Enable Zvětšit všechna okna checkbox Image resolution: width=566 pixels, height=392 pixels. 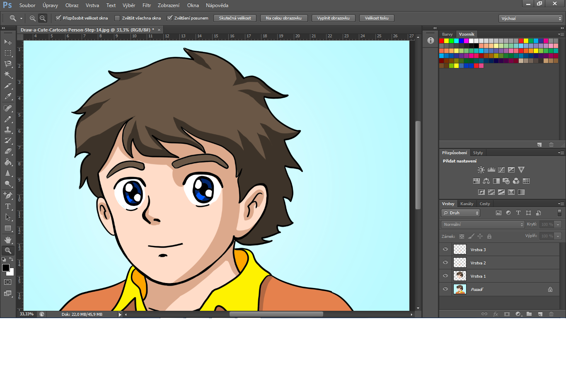point(117,18)
